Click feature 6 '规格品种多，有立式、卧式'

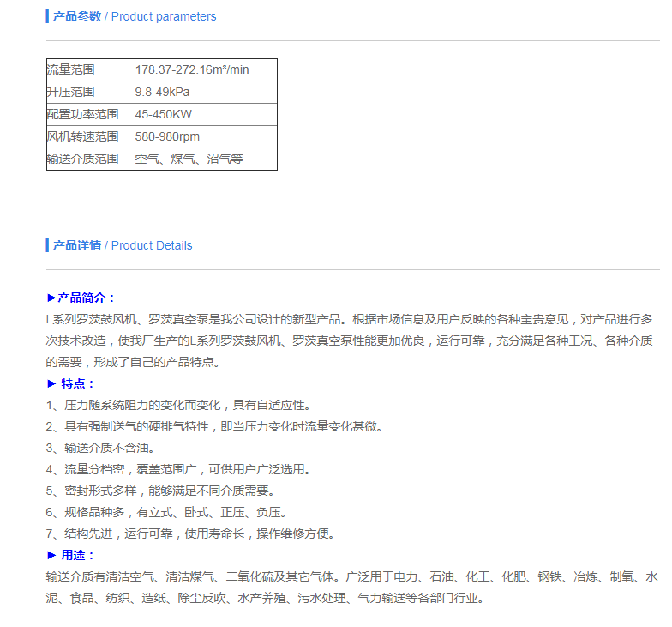166,512
